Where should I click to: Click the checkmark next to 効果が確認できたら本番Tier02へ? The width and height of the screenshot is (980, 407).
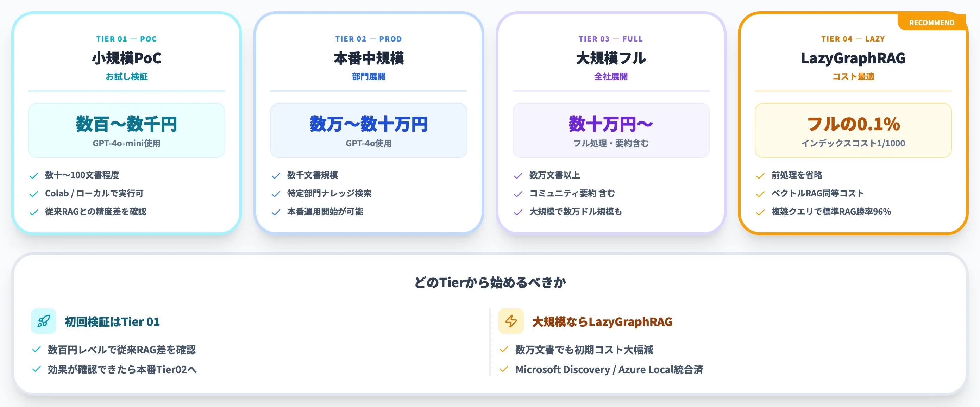[x=37, y=369]
